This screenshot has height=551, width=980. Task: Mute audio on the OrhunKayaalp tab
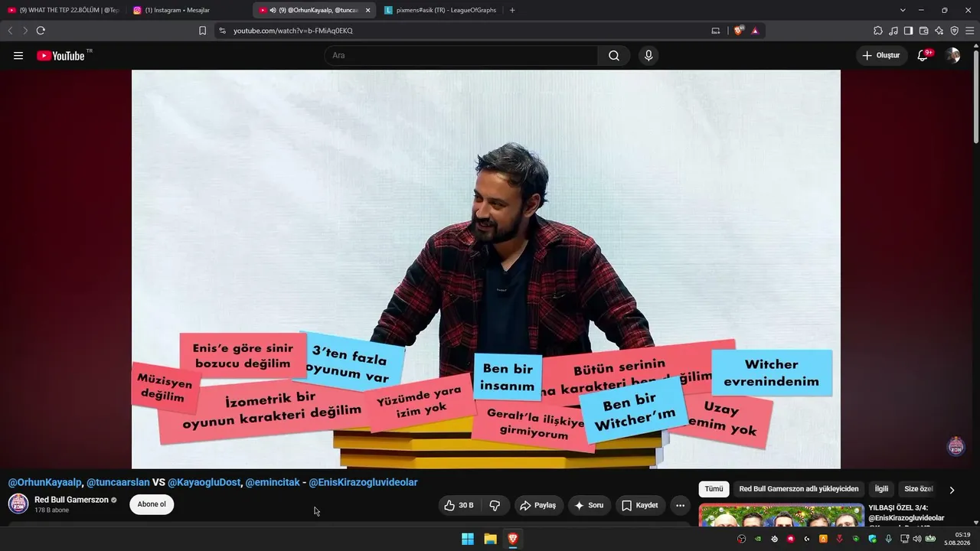coord(273,10)
